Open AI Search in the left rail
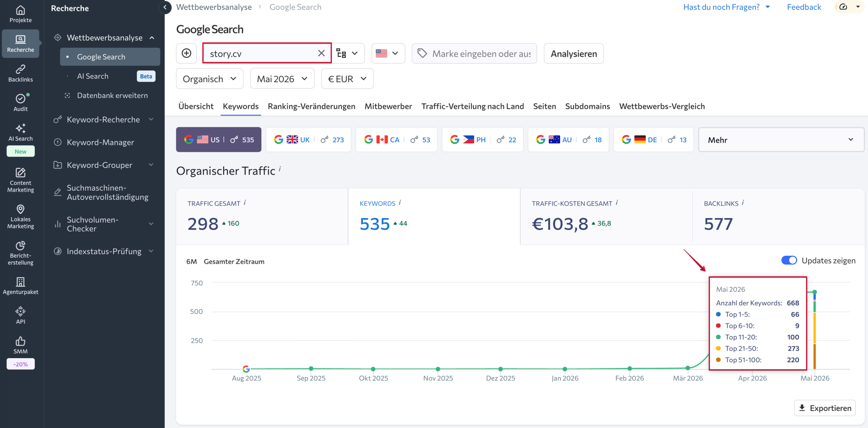This screenshot has height=428, width=868. point(20,132)
